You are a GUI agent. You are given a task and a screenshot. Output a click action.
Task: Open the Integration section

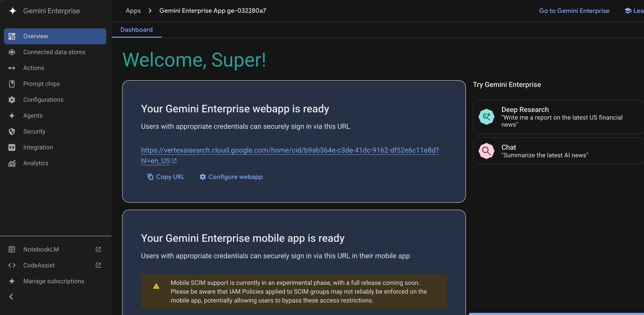(55, 147)
